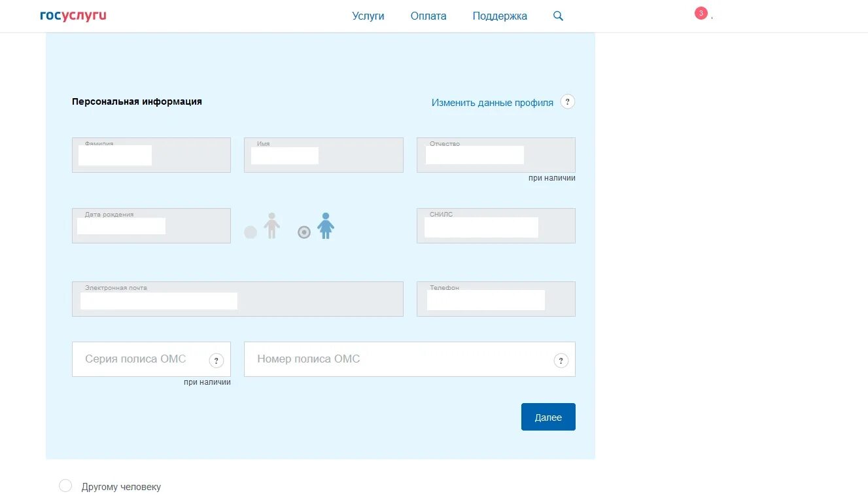
Task: Click the Имя field
Action: [324, 155]
